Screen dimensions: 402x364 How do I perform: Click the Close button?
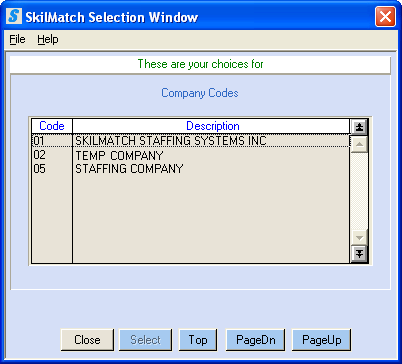[x=87, y=340]
